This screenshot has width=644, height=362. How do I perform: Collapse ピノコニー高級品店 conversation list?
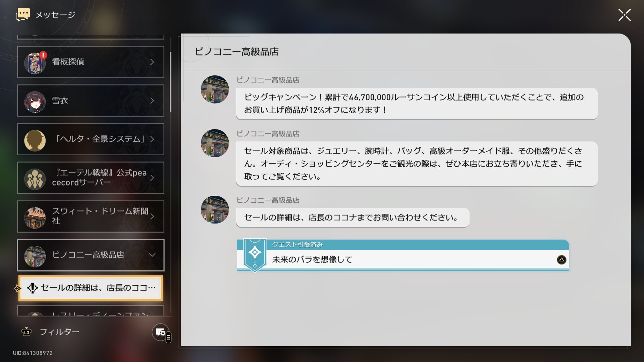pyautogui.click(x=152, y=255)
